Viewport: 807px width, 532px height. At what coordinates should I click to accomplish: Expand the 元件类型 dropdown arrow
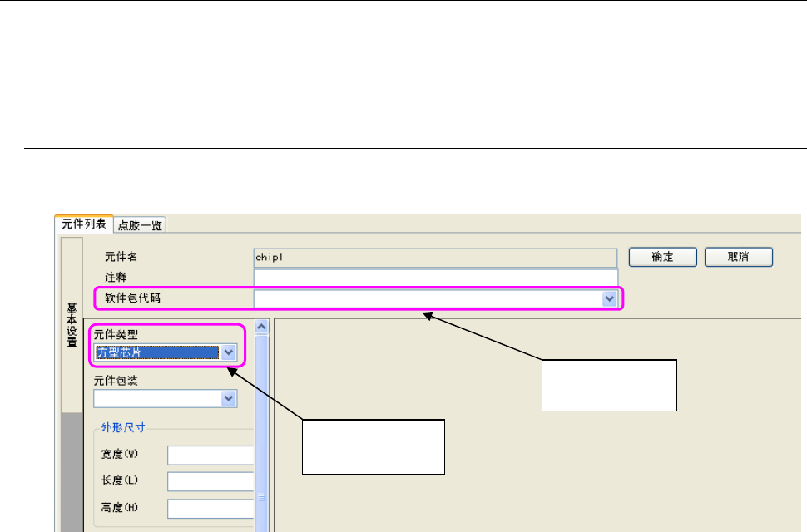229,352
